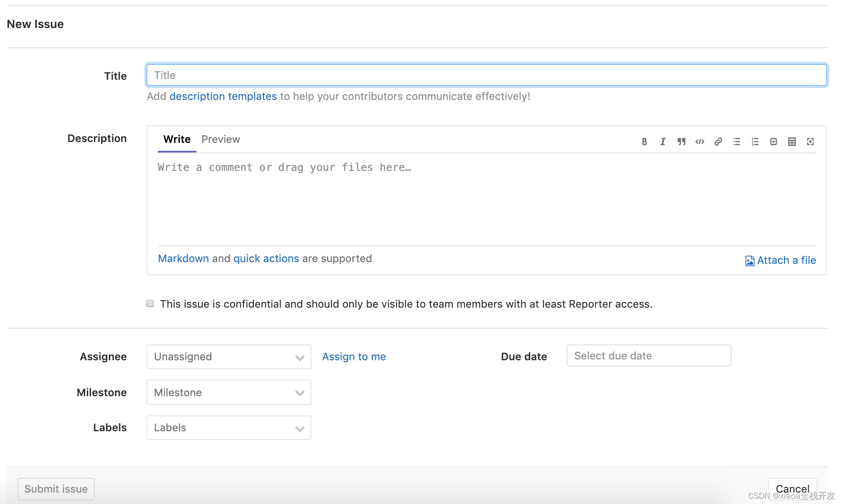Insert code via the code icon
Image resolution: width=842 pixels, height=504 pixels.
[x=700, y=142]
